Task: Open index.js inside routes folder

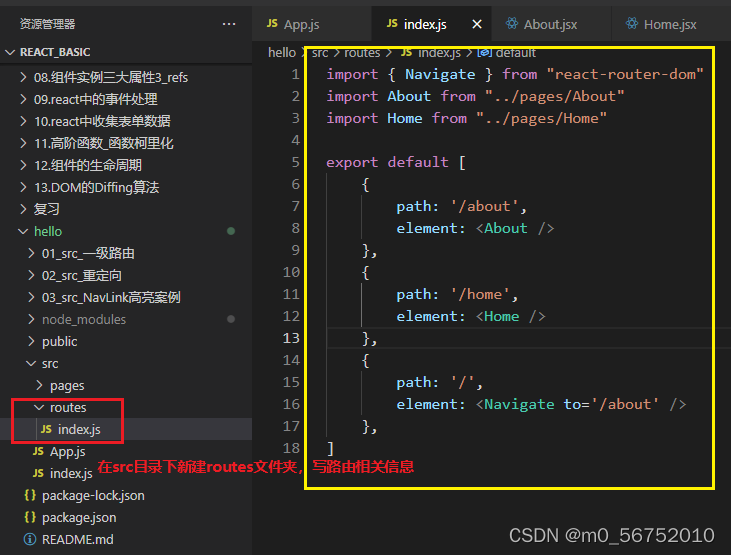Action: (79, 430)
